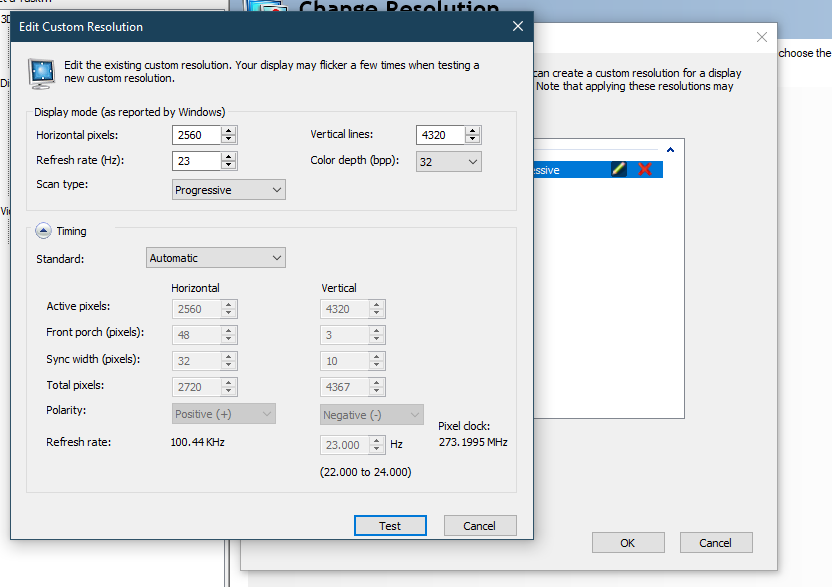This screenshot has height=587, width=832.
Task: Click Cancel in the background dialog
Action: click(x=715, y=543)
